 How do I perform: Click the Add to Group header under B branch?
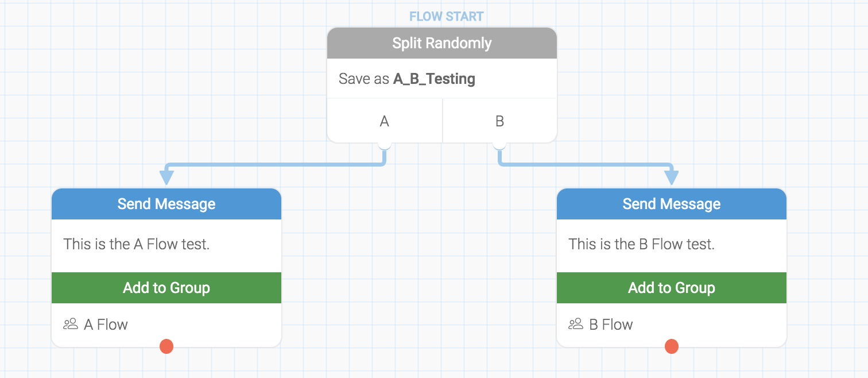(671, 288)
